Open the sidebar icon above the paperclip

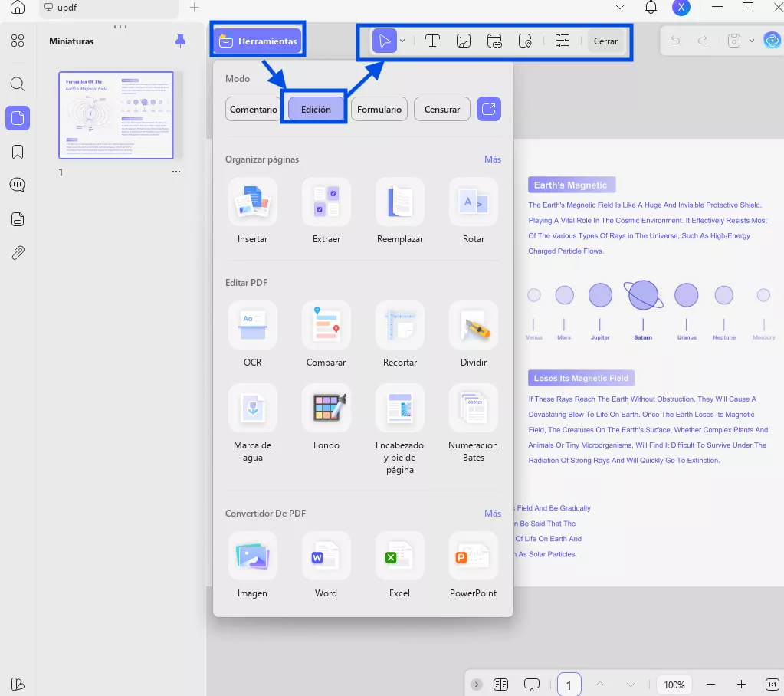coord(18,219)
